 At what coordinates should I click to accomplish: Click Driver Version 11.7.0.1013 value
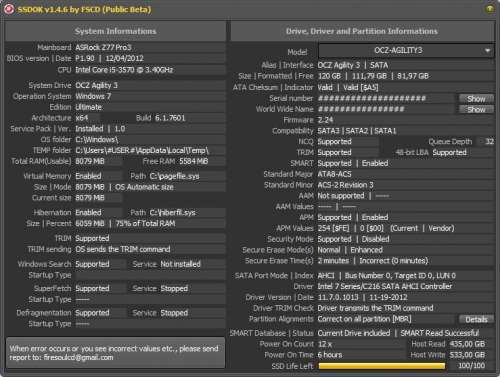pos(338,297)
